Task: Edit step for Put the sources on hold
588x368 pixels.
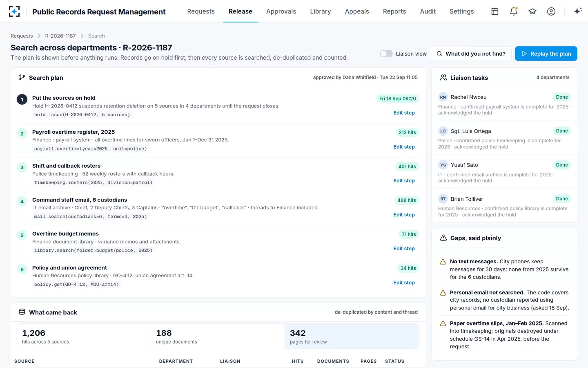Action: tap(404, 113)
